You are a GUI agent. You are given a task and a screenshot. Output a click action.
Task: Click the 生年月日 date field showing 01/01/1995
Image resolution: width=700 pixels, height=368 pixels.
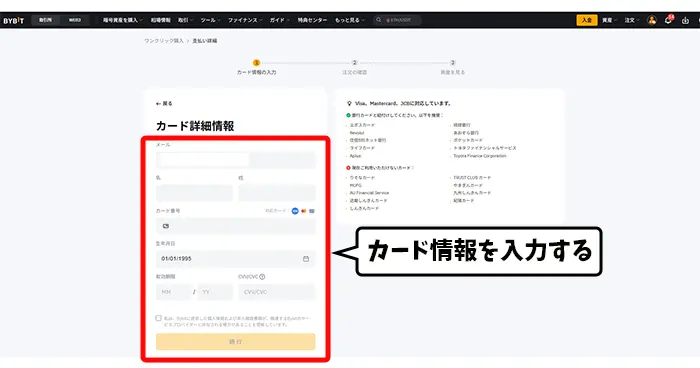pyautogui.click(x=236, y=259)
